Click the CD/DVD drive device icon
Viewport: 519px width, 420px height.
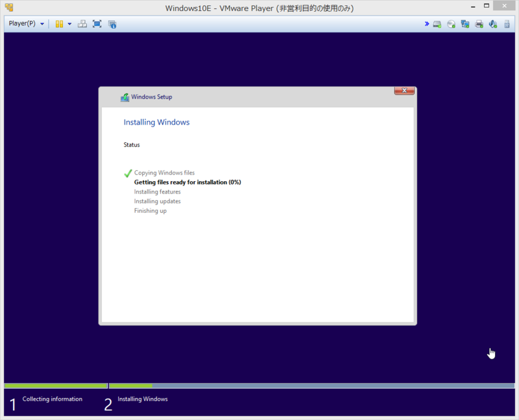pos(451,24)
